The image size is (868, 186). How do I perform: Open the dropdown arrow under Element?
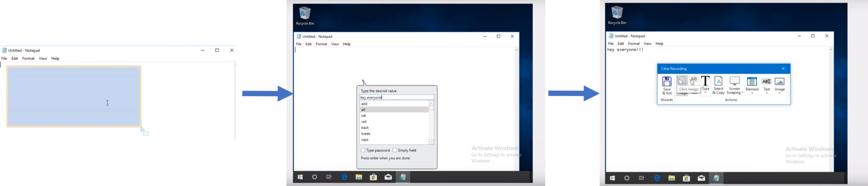[x=752, y=93]
